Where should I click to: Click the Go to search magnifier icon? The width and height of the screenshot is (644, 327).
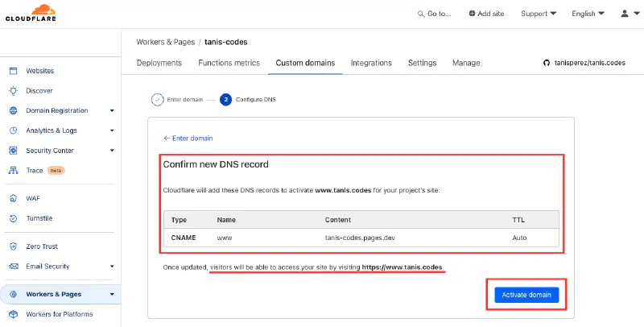pos(421,14)
